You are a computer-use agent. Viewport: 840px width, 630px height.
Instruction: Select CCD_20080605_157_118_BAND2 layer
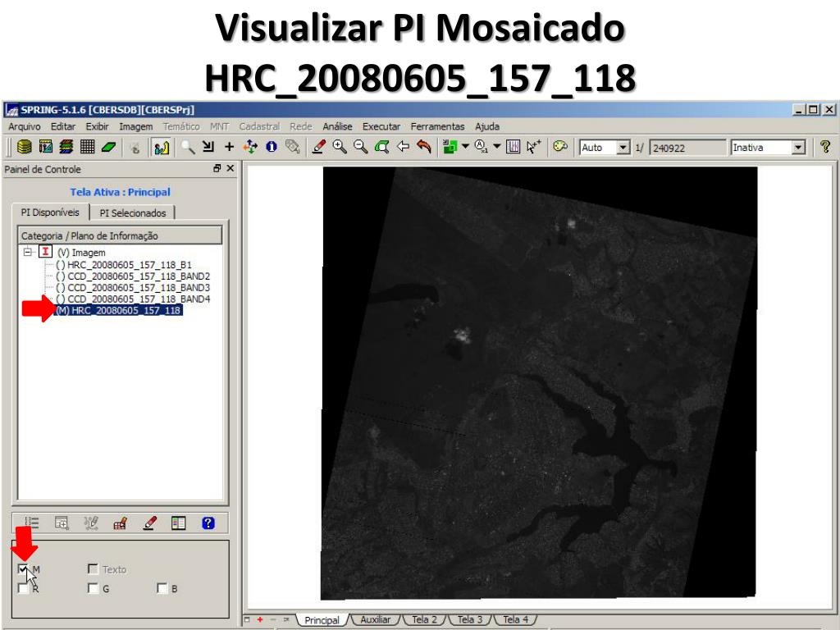(133, 276)
